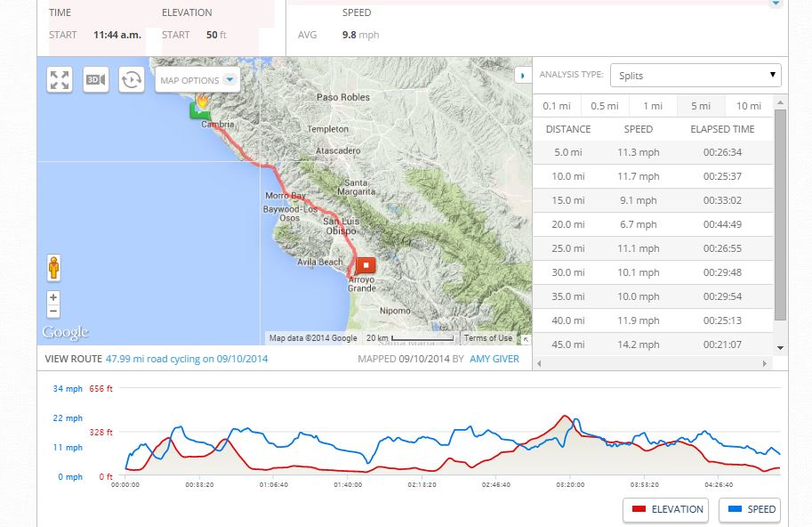812x527 pixels.
Task: Enter fullscreen map view
Action: pos(60,80)
